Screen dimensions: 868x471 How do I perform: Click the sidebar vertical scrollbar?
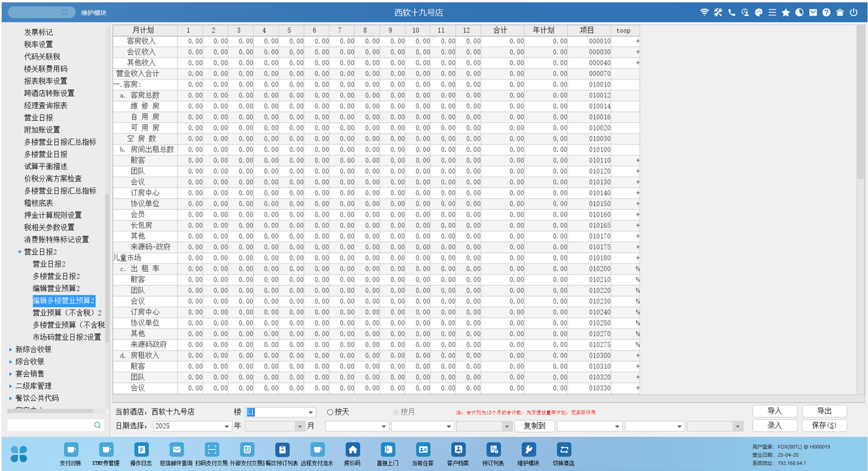107,268
